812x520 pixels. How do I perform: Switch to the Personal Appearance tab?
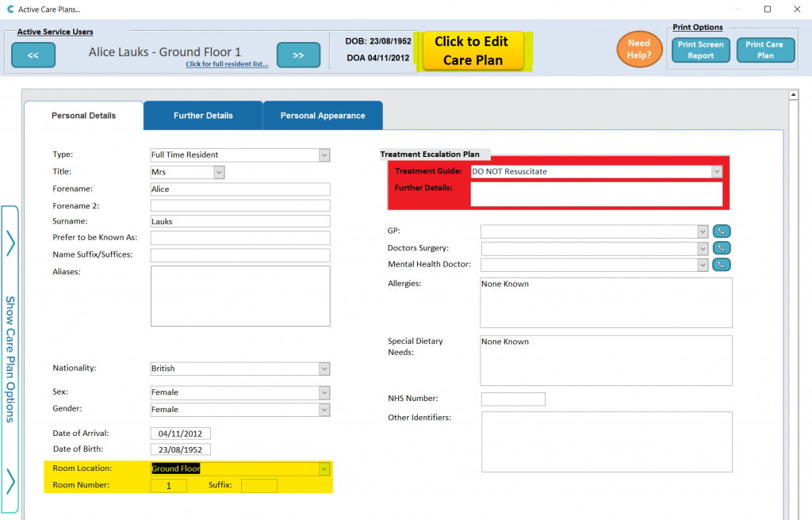coord(323,116)
